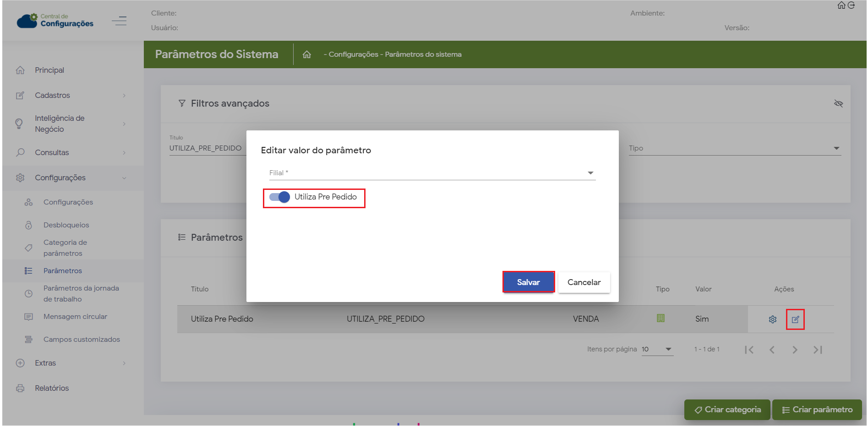Click the Titulo filter input field
The width and height of the screenshot is (868, 426).
207,148
